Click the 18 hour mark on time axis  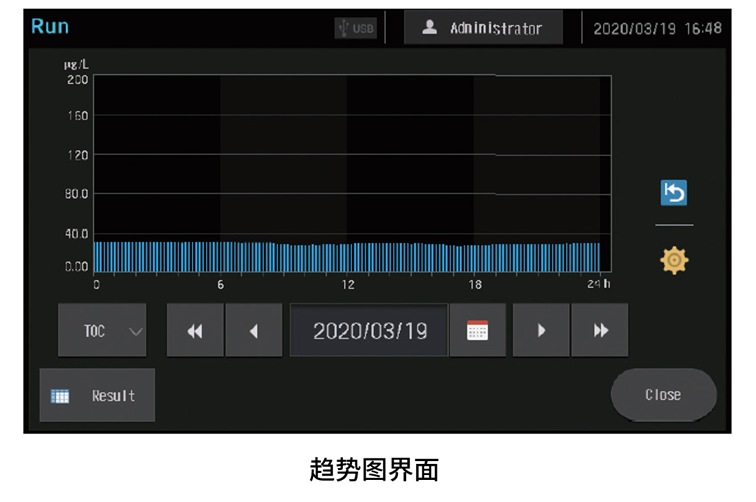click(475, 285)
